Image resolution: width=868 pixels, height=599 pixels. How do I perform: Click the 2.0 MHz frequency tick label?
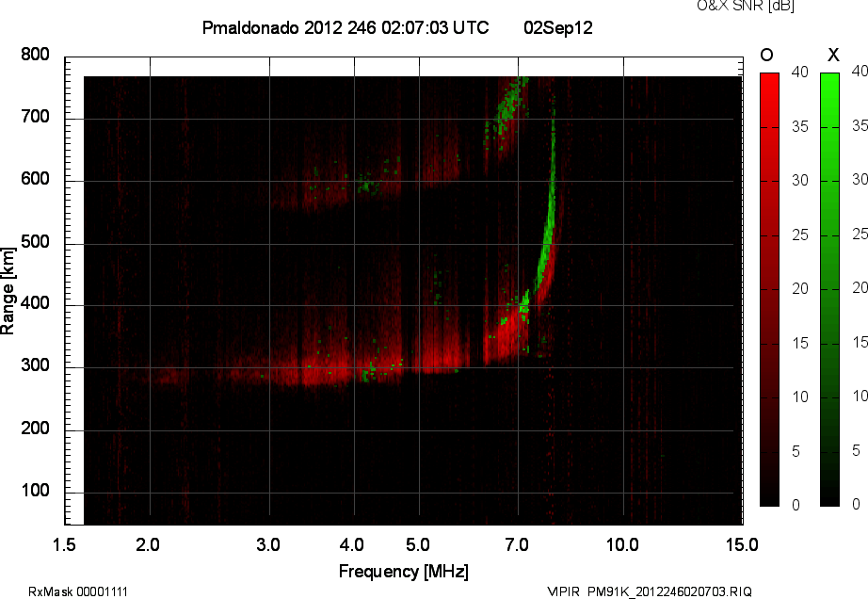pos(148,545)
